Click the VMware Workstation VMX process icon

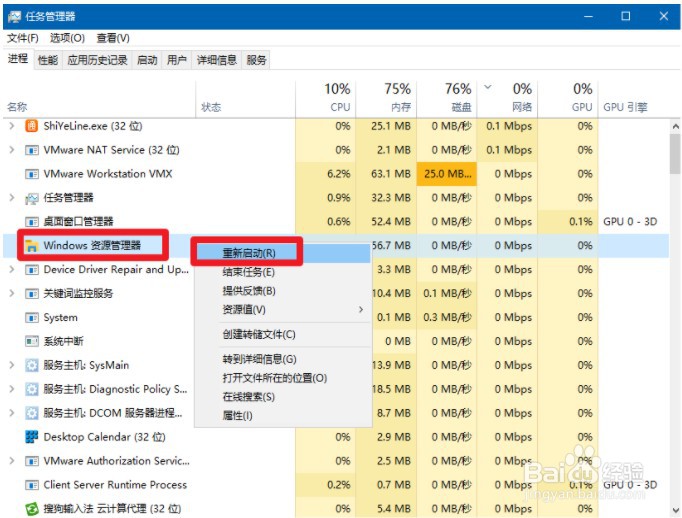(x=32, y=174)
